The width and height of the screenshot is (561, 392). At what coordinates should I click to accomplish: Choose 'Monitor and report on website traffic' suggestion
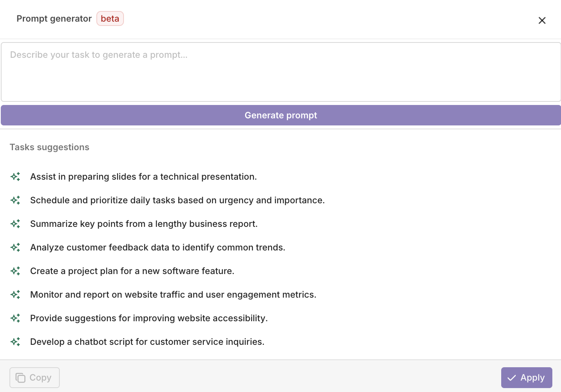coord(173,294)
